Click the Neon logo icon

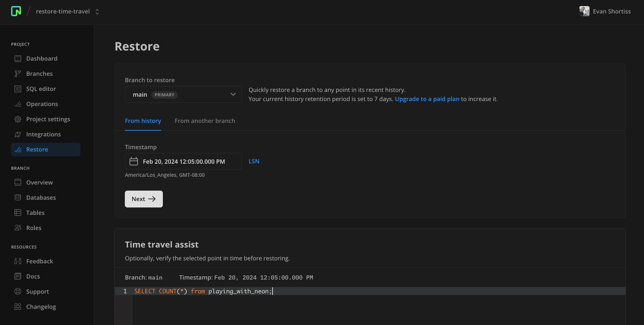pos(16,11)
